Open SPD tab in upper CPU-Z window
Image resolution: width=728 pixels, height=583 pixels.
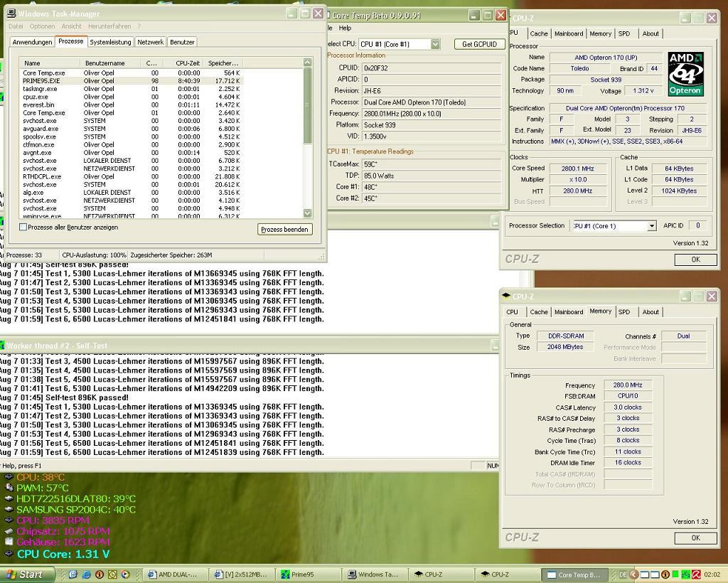[624, 33]
